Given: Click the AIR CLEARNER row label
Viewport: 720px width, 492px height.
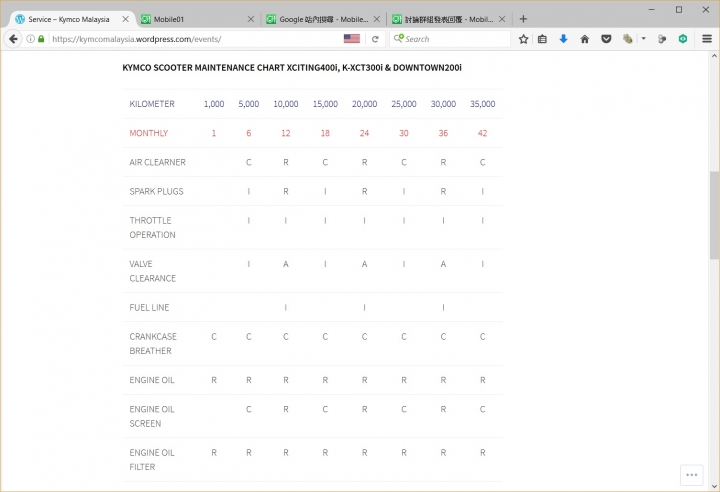Looking at the screenshot, I should [x=158, y=162].
